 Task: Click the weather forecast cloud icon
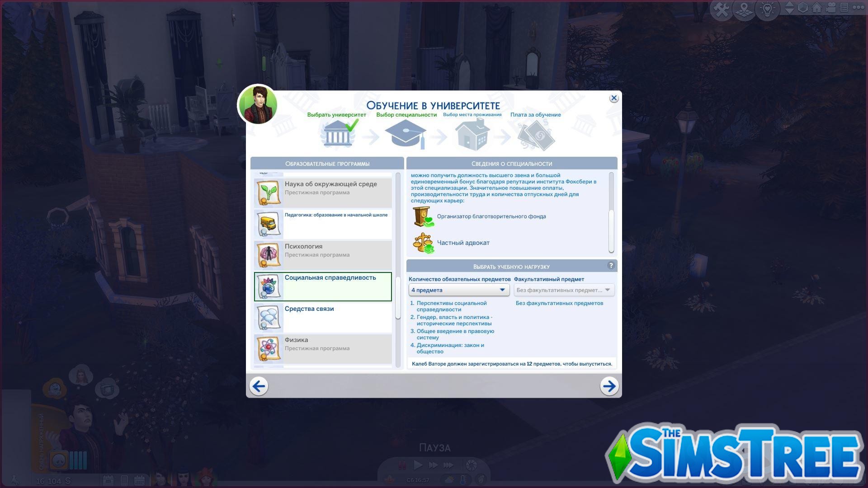tap(450, 480)
